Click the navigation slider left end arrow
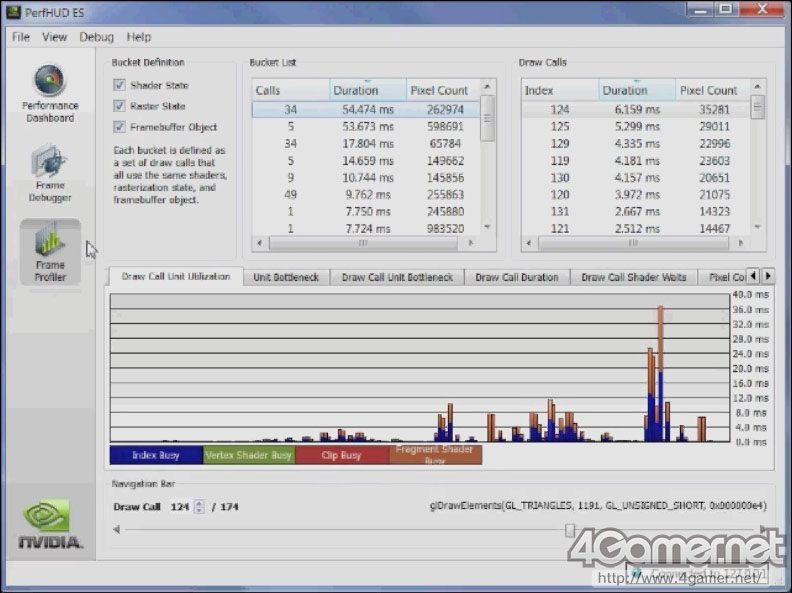The width and height of the screenshot is (792, 593). (x=117, y=529)
